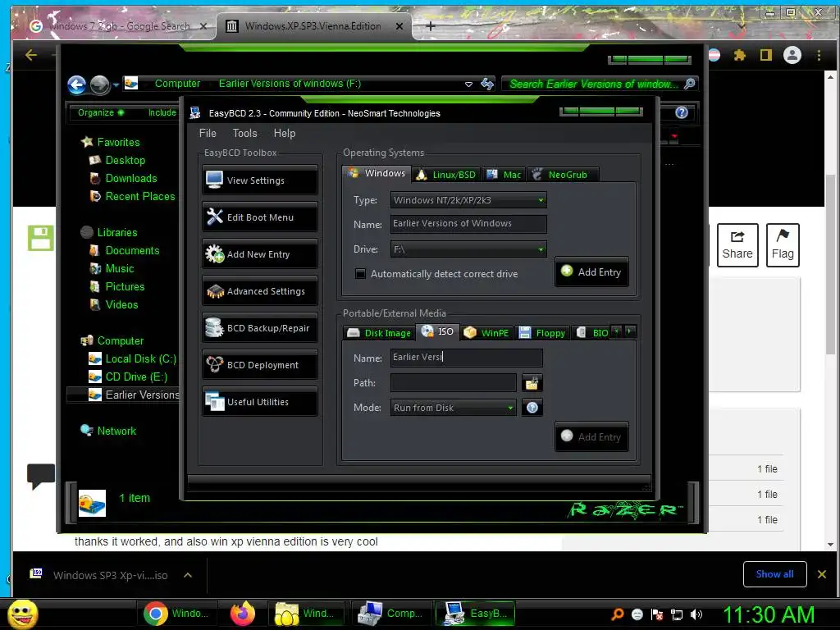Open Edit Boot Menu panel
The image size is (840, 630).
point(260,217)
